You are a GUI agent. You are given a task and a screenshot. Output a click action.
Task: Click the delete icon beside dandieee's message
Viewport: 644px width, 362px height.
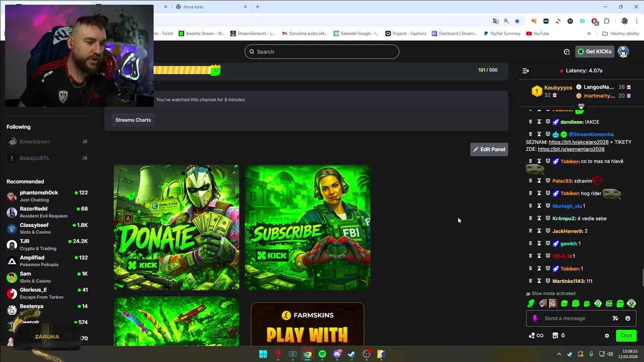click(x=530, y=122)
